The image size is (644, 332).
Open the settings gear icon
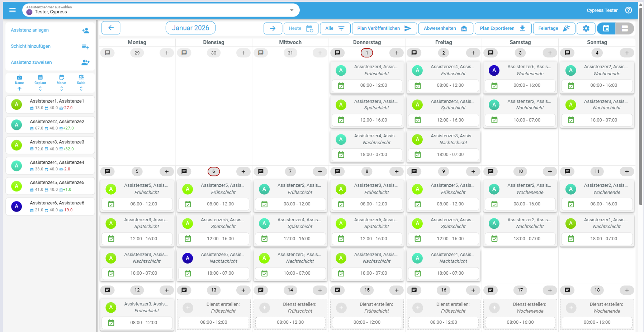586,28
